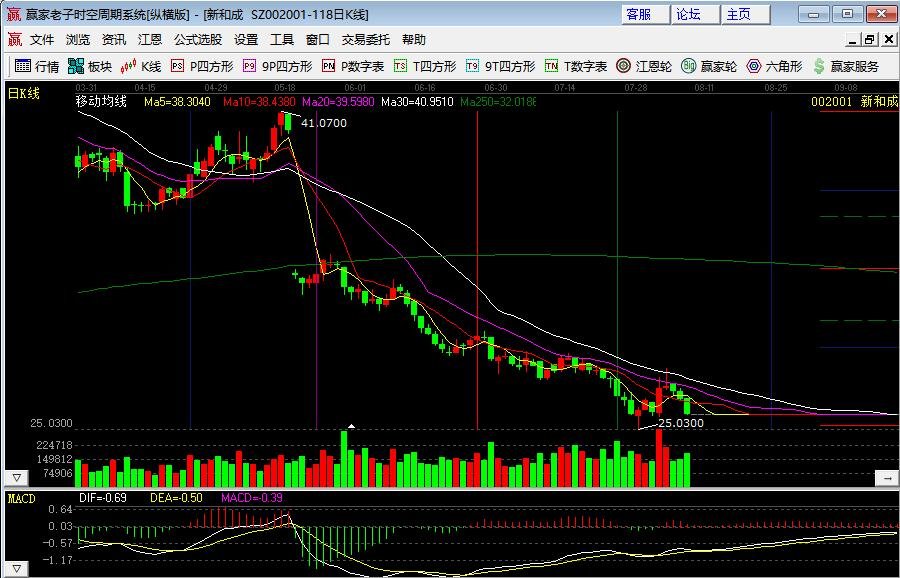Launch the 赢家轮 wheel tool
This screenshot has width=900, height=578.
tap(709, 67)
